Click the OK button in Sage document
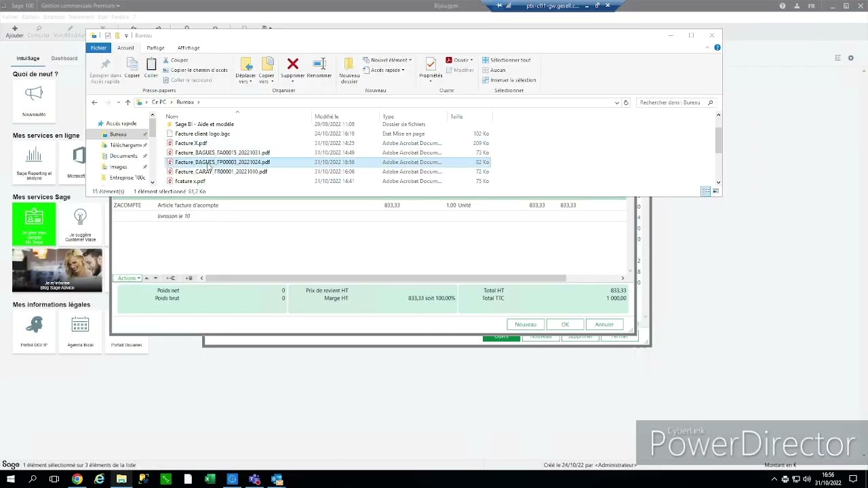 565,325
